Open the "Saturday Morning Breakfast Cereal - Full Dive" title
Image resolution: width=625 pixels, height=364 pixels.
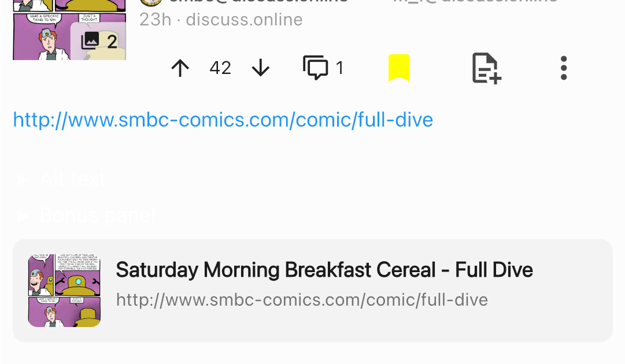(x=324, y=270)
